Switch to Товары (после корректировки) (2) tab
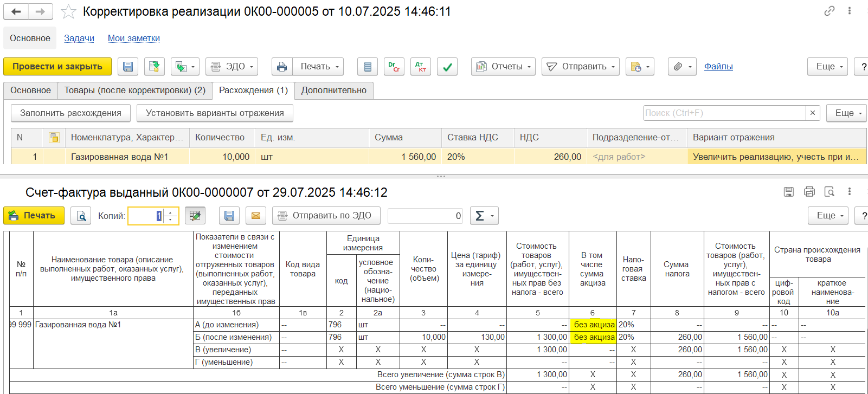The image size is (868, 394). click(x=135, y=91)
